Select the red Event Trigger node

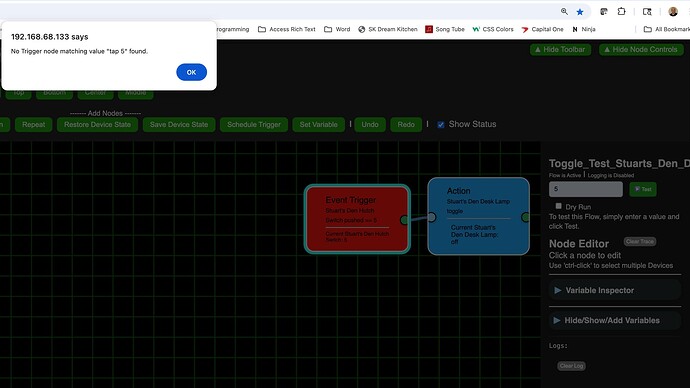(357, 219)
